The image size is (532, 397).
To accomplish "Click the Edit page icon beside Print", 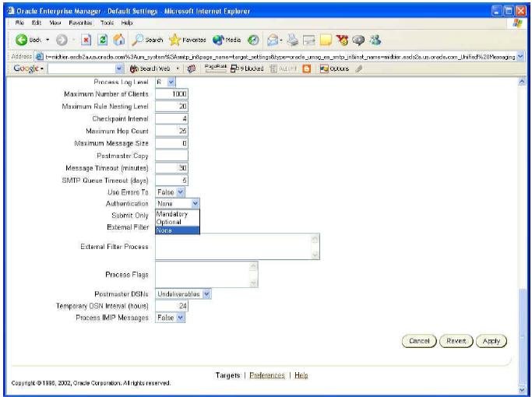I will (308, 40).
